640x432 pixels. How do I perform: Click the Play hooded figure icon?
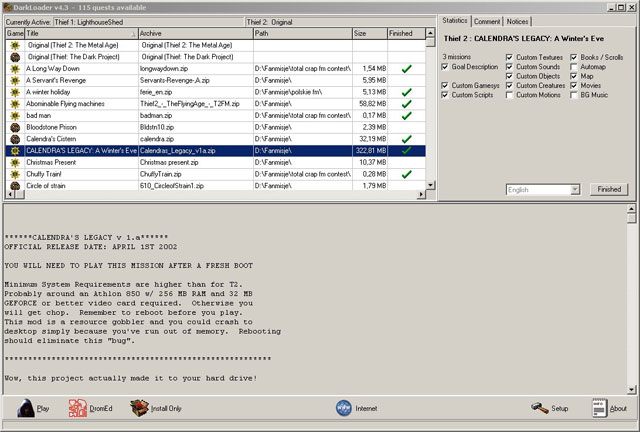click(x=26, y=408)
